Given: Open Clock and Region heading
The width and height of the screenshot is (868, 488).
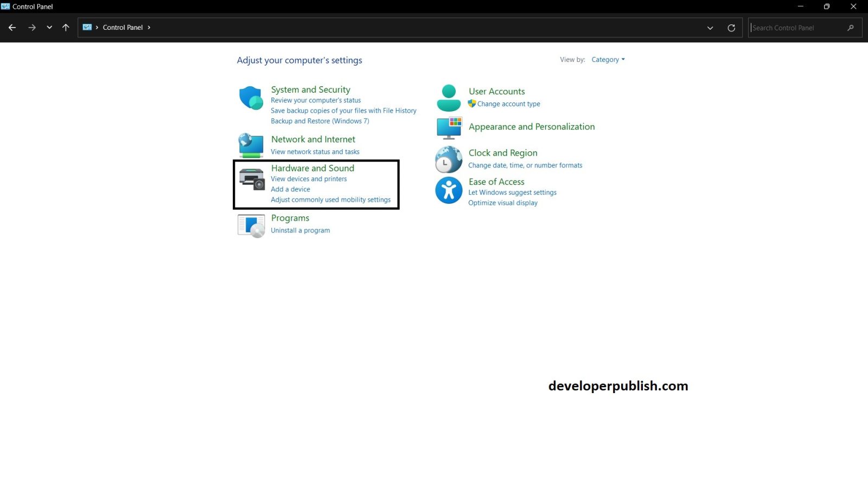Looking at the screenshot, I should pos(503,153).
